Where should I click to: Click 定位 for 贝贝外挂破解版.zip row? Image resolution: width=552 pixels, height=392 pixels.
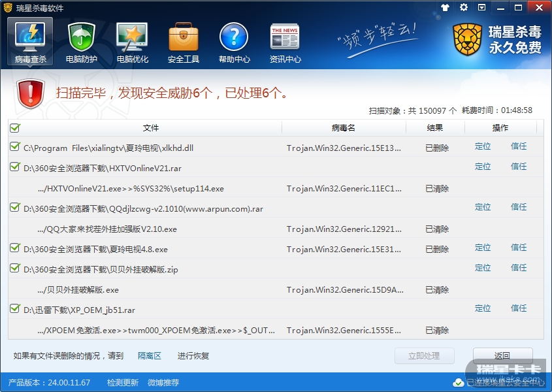[x=483, y=268]
